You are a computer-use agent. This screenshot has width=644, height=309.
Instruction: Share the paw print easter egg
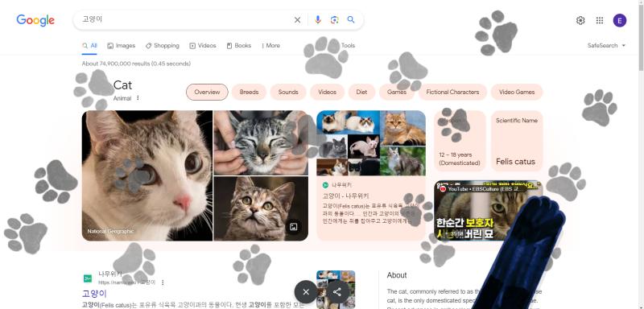click(337, 292)
